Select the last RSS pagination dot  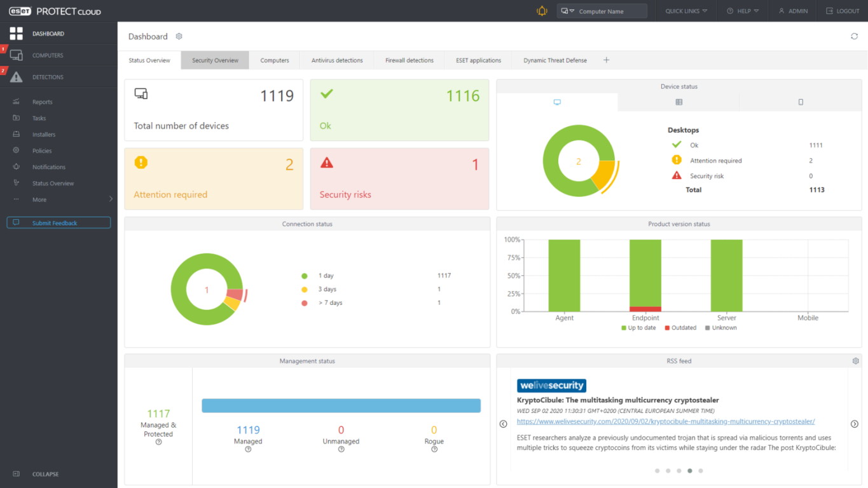[x=701, y=471]
